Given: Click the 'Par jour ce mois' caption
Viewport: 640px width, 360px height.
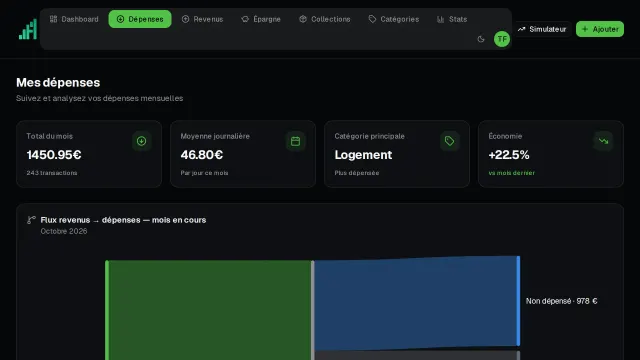Looking at the screenshot, I should pyautogui.click(x=204, y=173).
